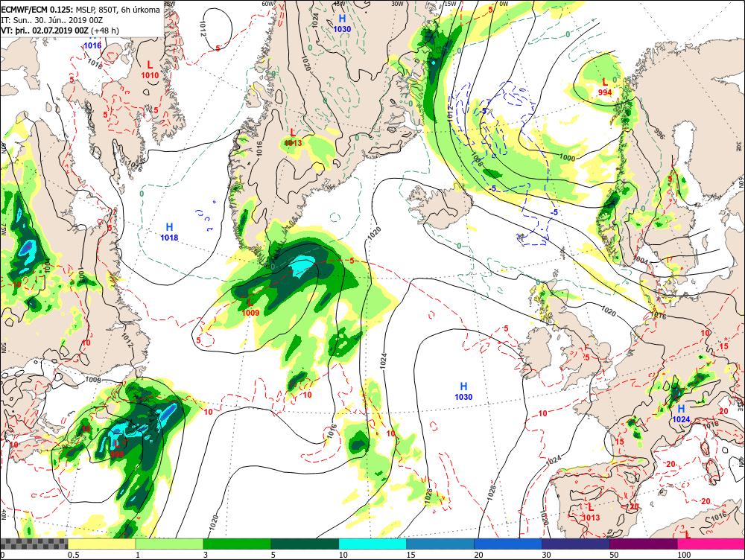
Task: Click the purple 50–100 legend segment
Action: pyautogui.click(x=644, y=544)
